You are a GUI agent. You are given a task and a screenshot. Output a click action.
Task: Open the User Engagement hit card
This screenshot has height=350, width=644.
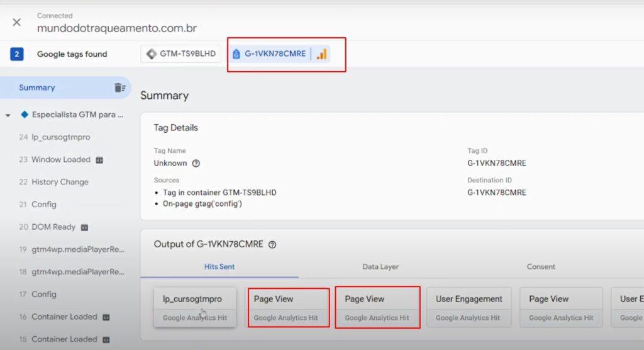(469, 307)
